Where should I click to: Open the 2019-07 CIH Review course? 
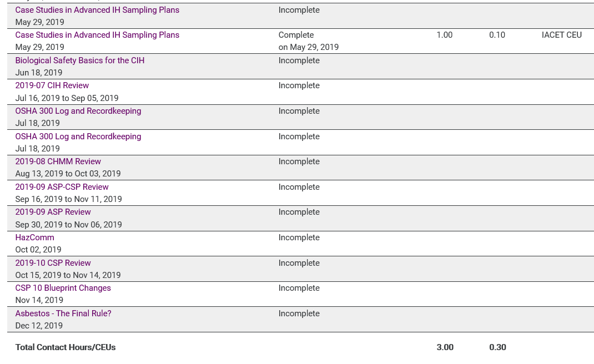point(52,85)
